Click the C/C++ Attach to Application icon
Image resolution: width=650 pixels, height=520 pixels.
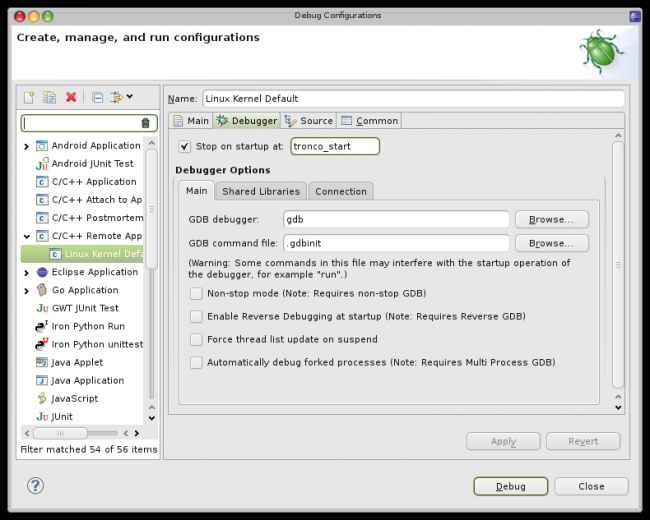click(41, 200)
